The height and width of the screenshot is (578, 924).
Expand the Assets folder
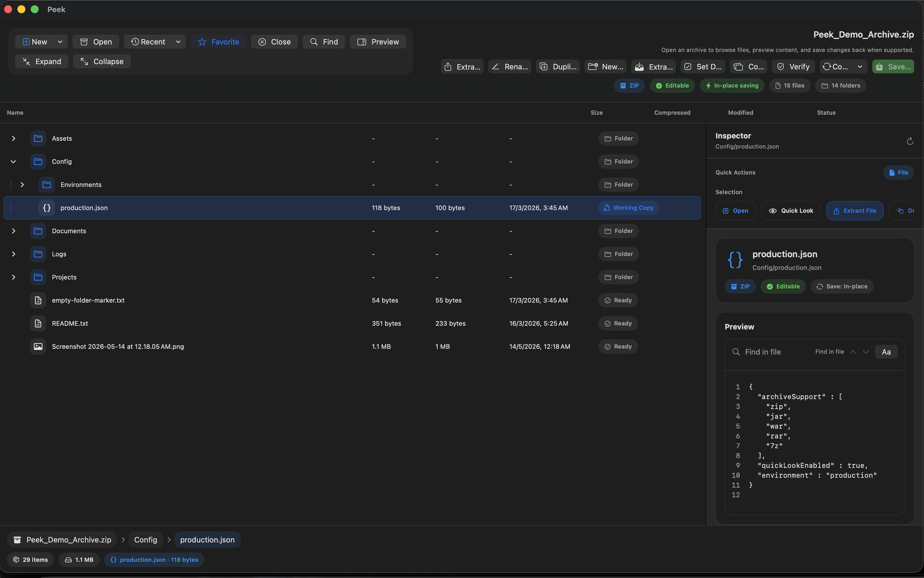point(13,138)
